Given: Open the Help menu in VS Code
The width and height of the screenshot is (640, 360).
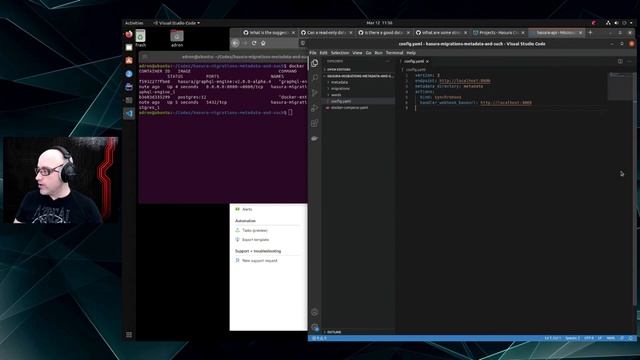Looking at the screenshot, I should coord(411,53).
